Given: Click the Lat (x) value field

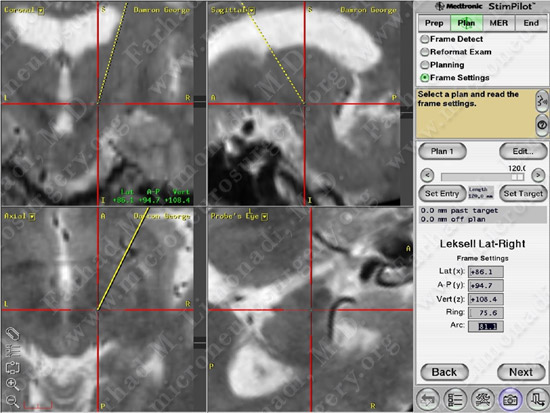Looking at the screenshot, I should [x=486, y=272].
